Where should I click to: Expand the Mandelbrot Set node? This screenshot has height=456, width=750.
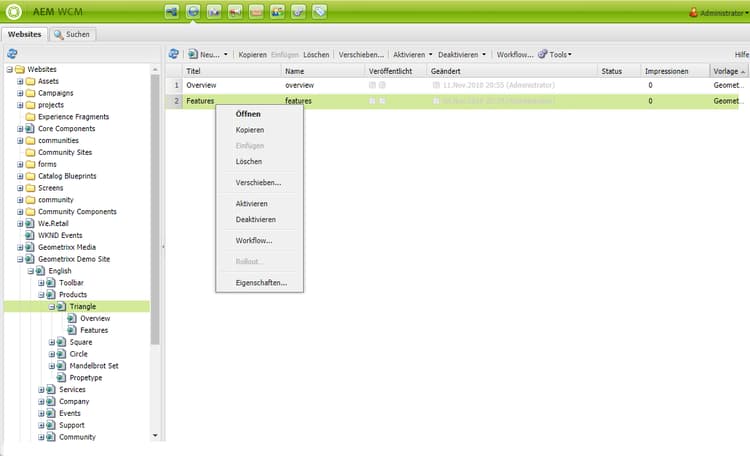tap(52, 366)
